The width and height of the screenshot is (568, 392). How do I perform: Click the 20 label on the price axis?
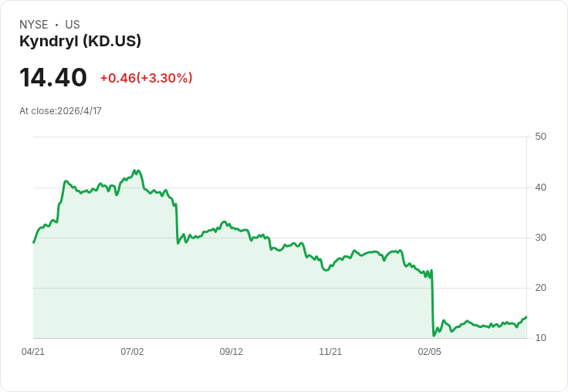point(541,288)
